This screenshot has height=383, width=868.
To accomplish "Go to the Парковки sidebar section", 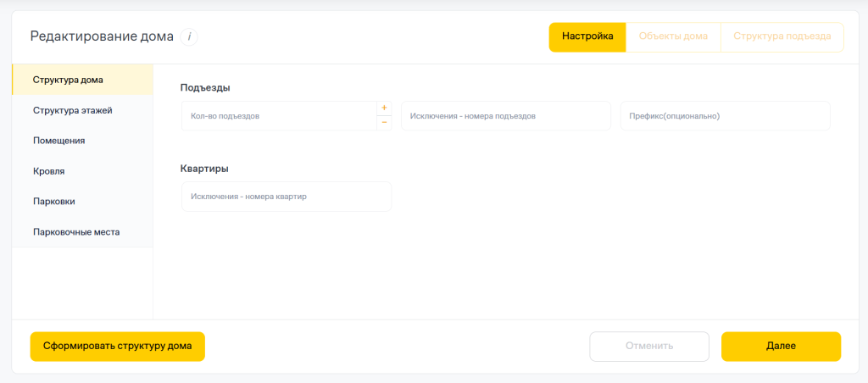I will [82, 202].
